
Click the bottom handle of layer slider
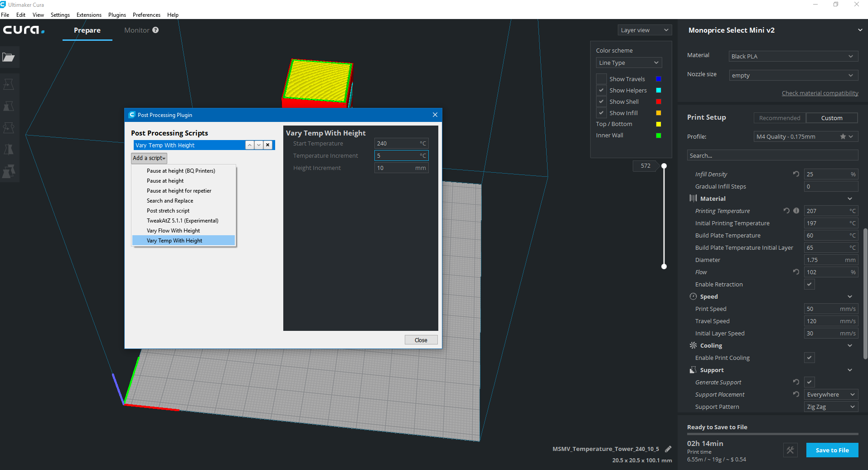click(664, 266)
